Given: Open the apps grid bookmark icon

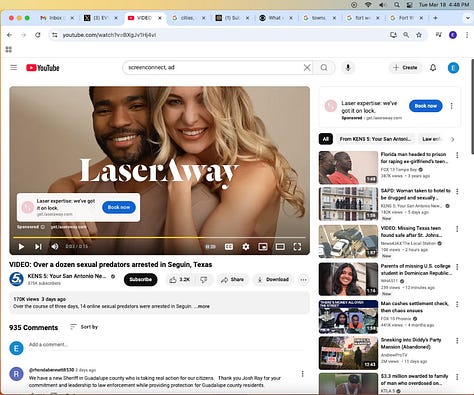Looking at the screenshot, I should click(x=9, y=50).
